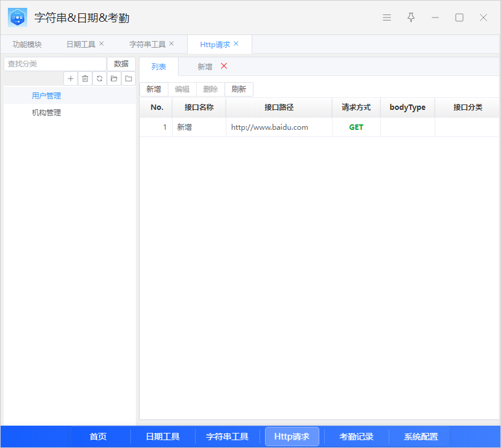Switch to the 功能模块 tab
Screen dimensions: 501x448
tap(27, 45)
